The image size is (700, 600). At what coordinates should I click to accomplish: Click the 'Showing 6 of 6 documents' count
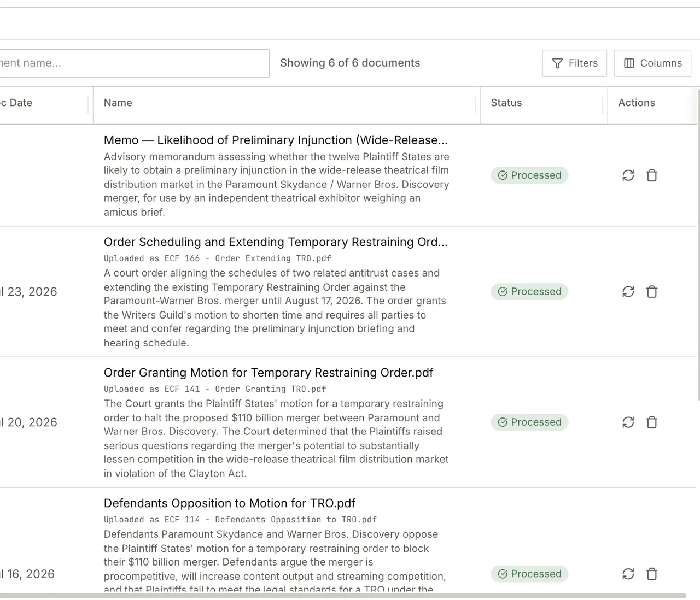(350, 63)
